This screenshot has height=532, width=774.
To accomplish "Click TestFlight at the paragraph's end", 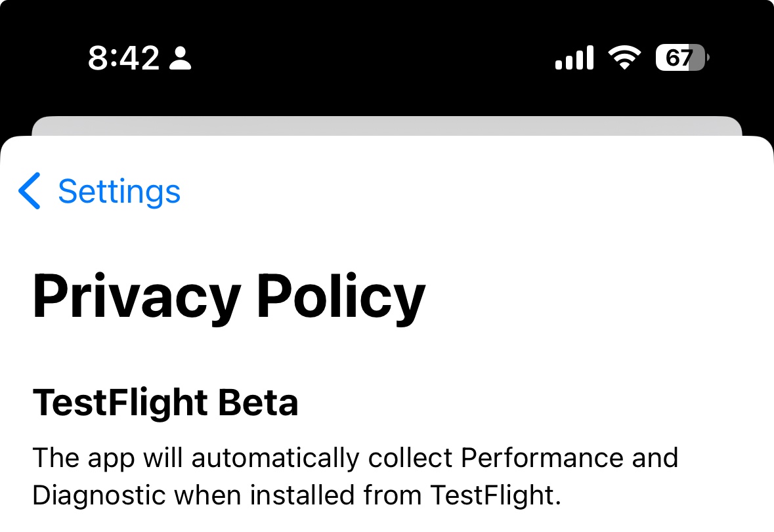I will (496, 496).
